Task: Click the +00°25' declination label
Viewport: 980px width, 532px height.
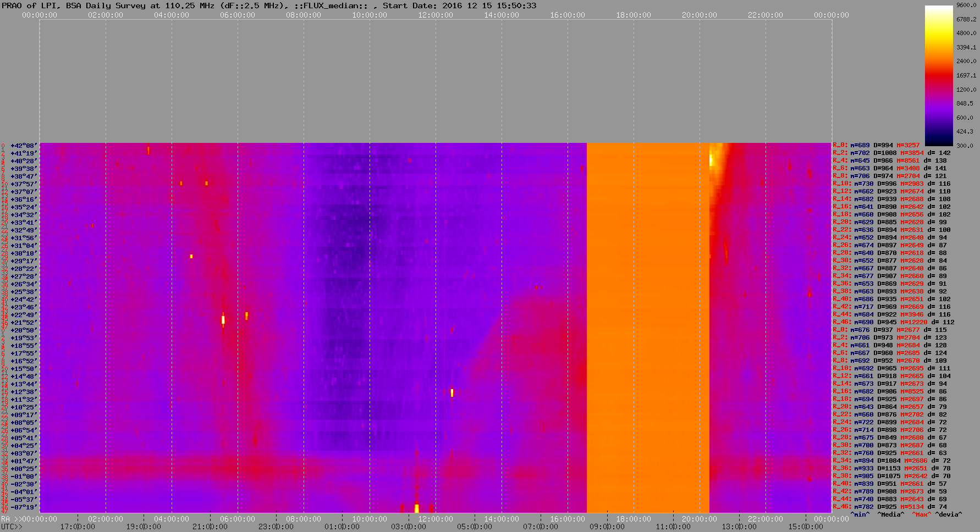Action: click(x=24, y=469)
